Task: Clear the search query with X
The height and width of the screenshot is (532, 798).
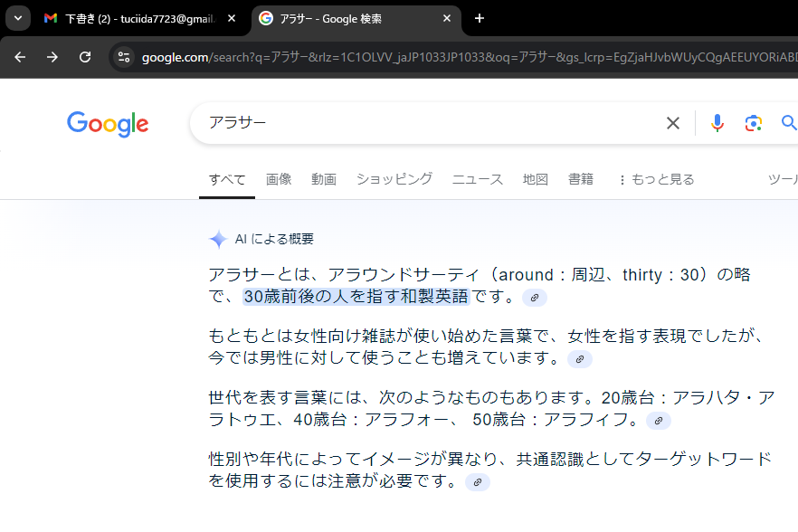Action: pos(673,123)
